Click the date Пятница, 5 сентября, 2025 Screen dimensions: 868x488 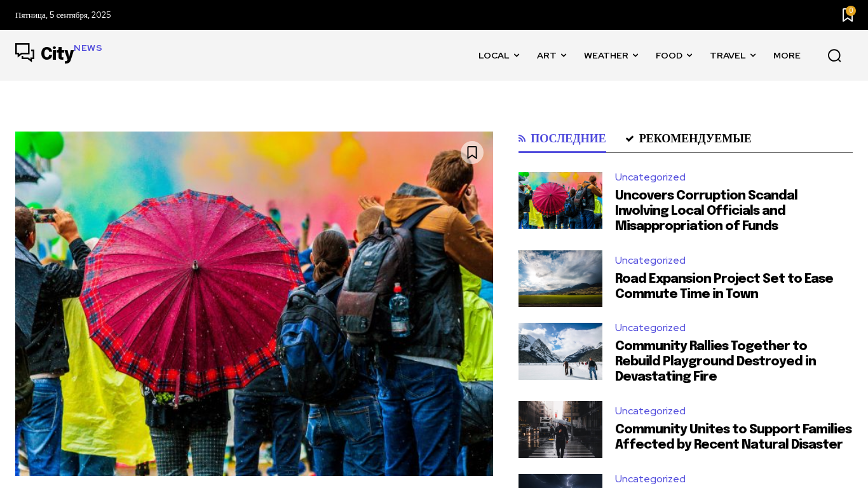pos(63,15)
